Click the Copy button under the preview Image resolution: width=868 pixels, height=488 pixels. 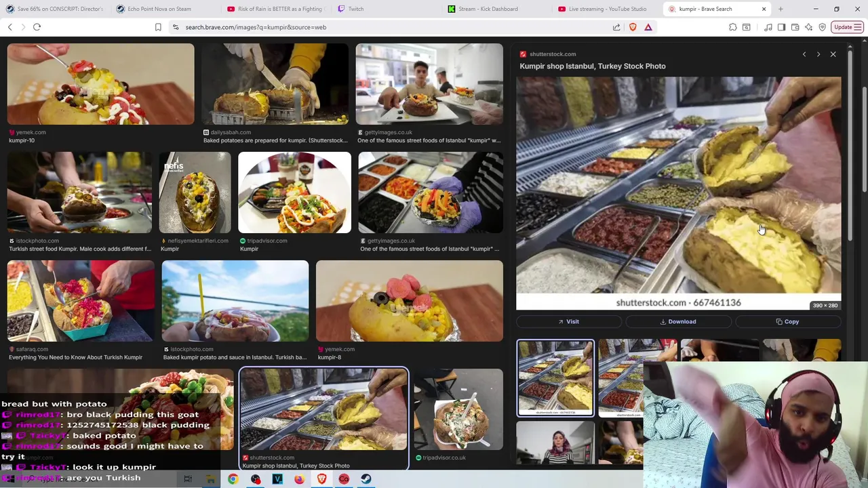pyautogui.click(x=788, y=322)
